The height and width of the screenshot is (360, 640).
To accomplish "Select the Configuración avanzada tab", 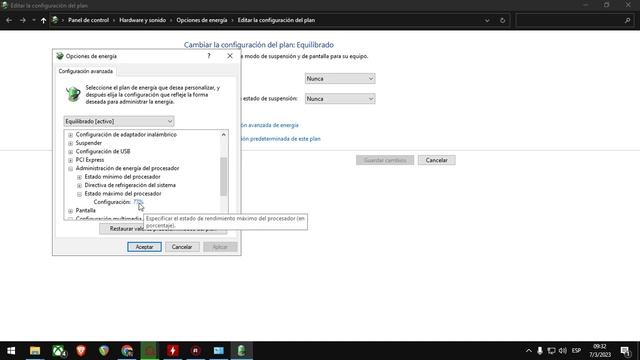I will click(x=86, y=71).
